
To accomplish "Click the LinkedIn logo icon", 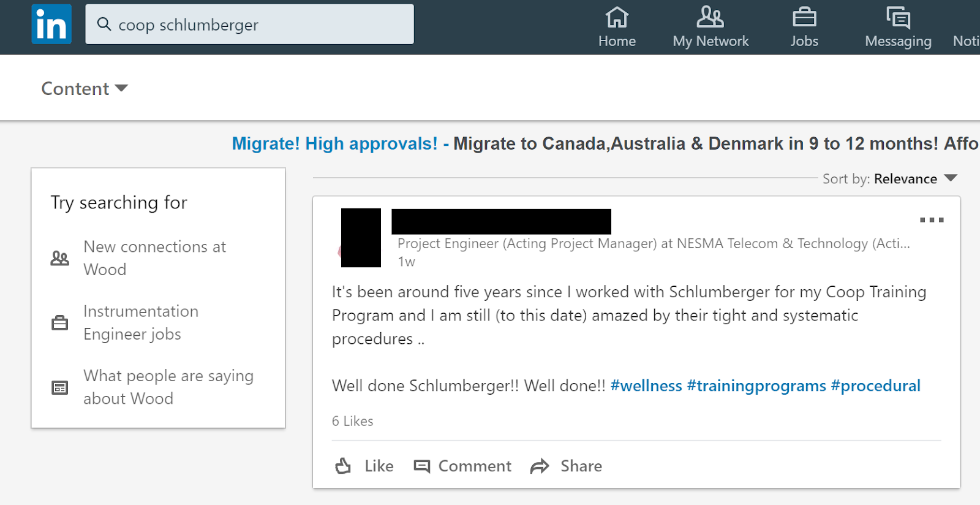I will coord(51,25).
